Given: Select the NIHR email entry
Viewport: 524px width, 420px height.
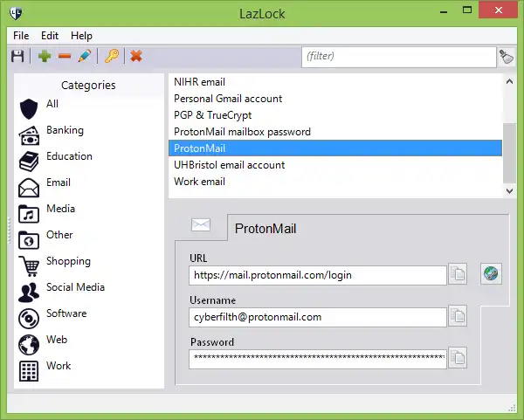Looking at the screenshot, I should click(335, 82).
